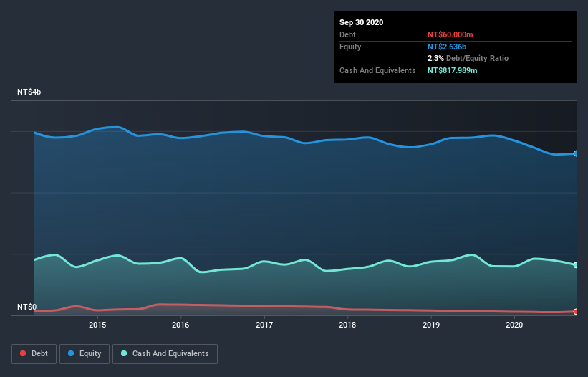Toggle the Equity legend button

(85, 354)
